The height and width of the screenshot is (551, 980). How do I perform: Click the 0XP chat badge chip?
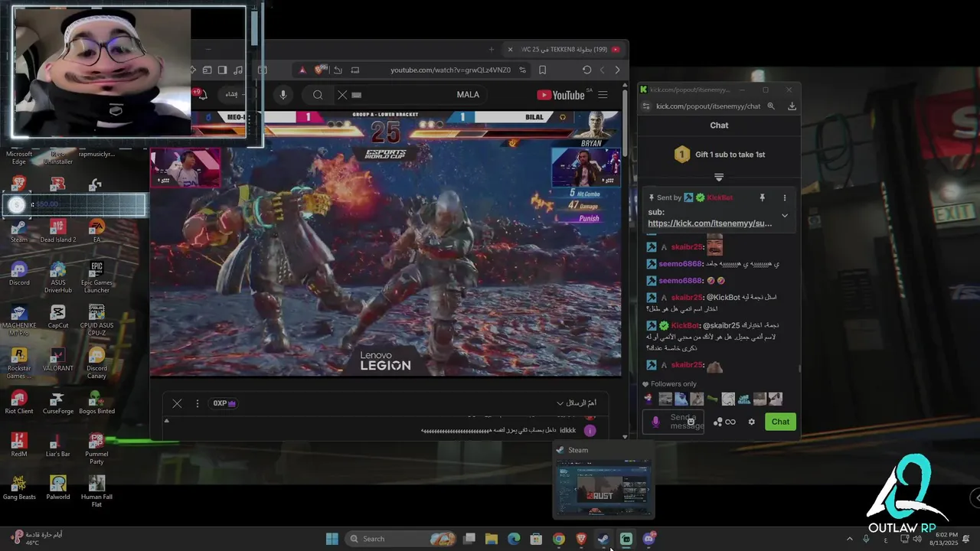click(x=224, y=403)
